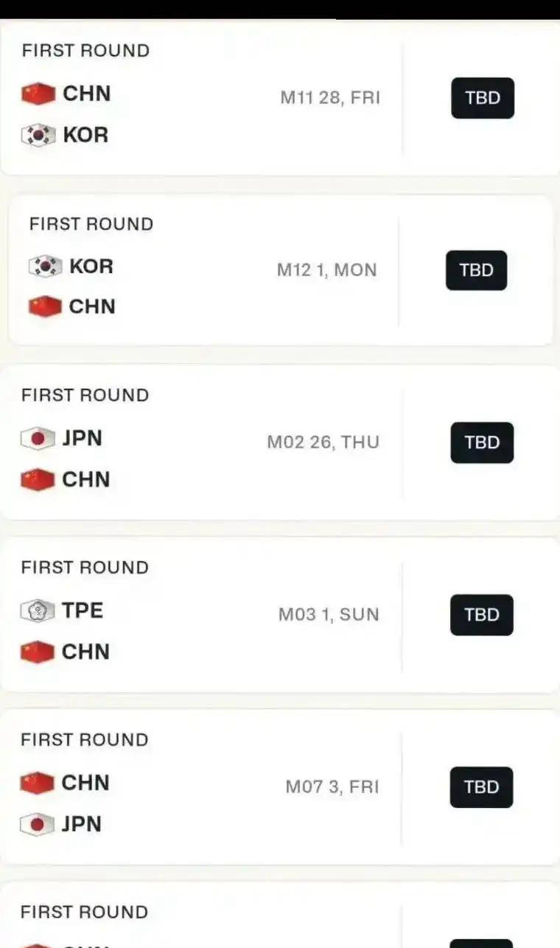Click China flag in December 1 match
The image size is (560, 948).
(x=45, y=307)
